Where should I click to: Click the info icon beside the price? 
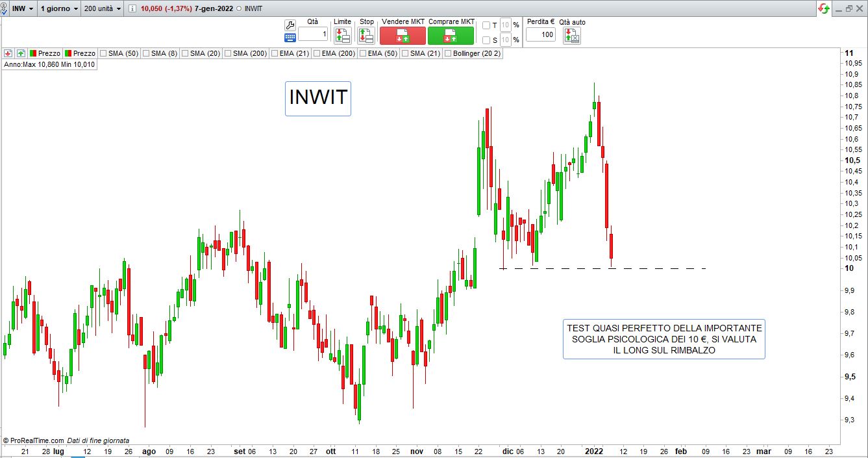pos(132,9)
